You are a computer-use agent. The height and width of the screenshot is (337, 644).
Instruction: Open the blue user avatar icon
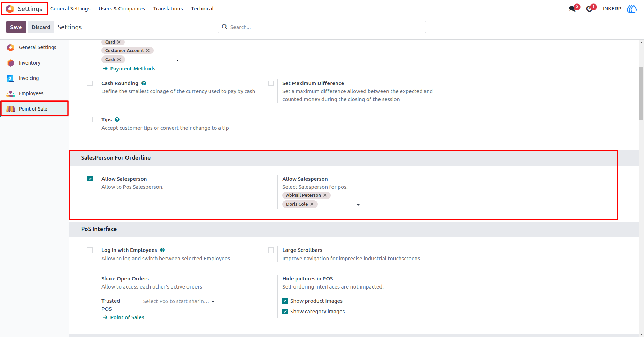[x=632, y=9]
